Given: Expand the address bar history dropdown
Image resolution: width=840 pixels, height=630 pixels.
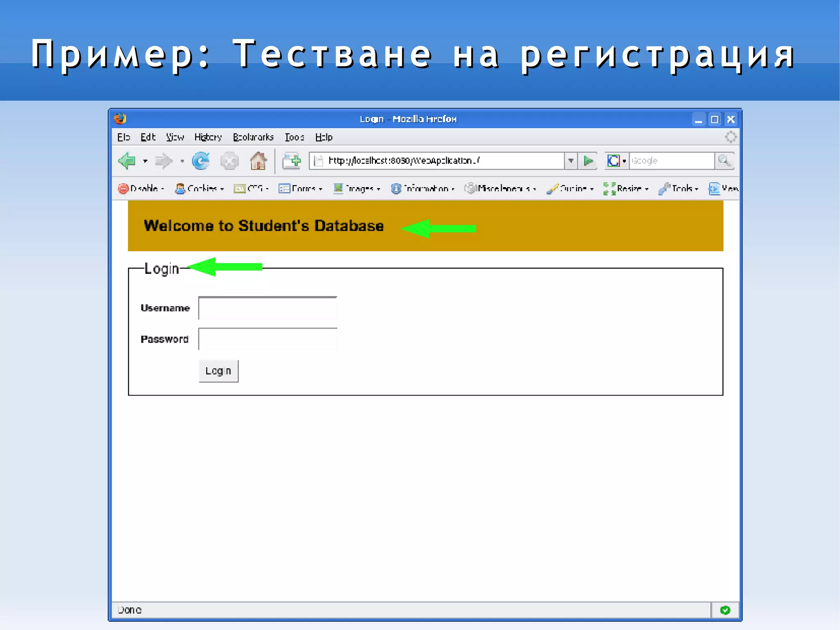Looking at the screenshot, I should point(571,160).
